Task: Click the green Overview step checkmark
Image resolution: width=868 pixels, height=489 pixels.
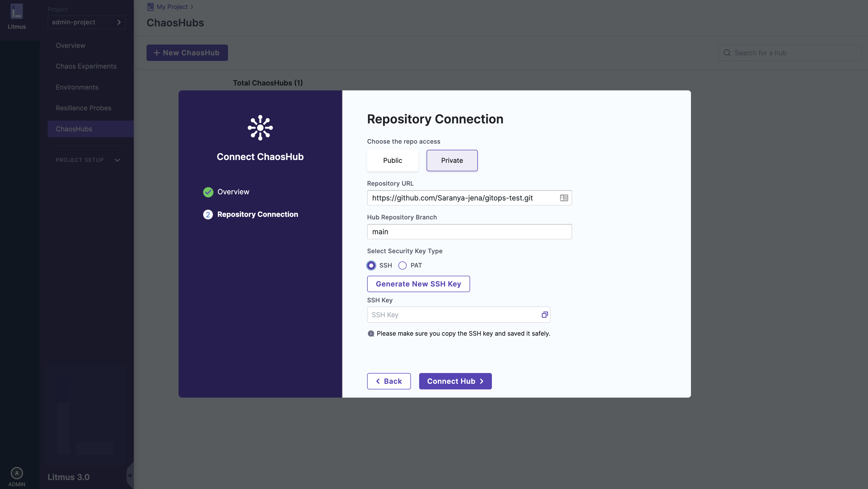Action: pos(208,192)
